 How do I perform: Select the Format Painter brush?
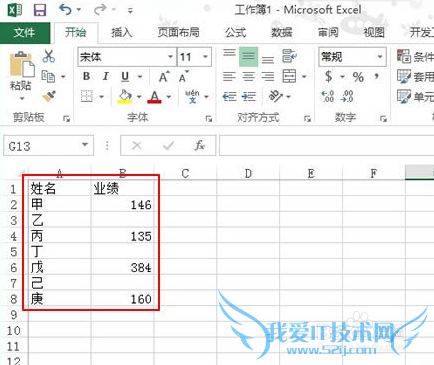pyautogui.click(x=49, y=96)
